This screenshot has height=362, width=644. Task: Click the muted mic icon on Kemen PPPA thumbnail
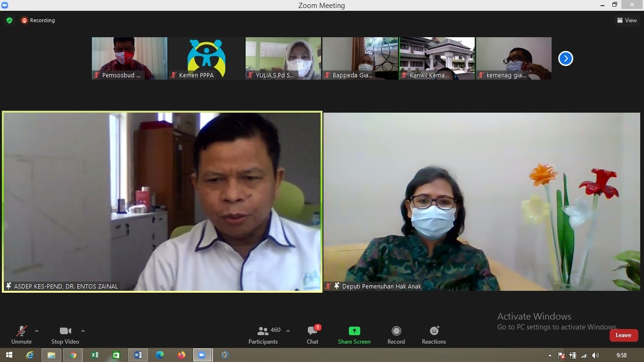pos(173,75)
